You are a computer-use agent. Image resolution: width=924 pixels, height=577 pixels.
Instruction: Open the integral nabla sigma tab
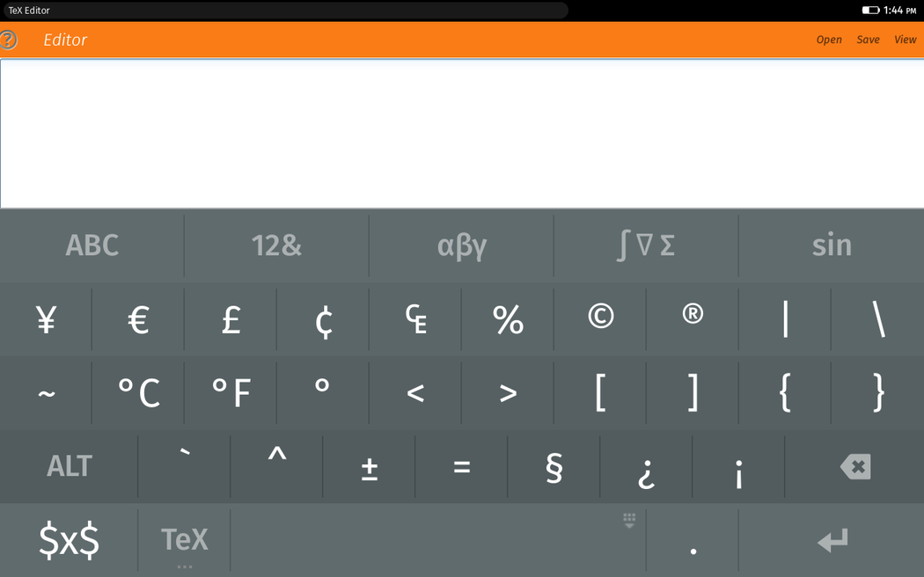(x=646, y=245)
